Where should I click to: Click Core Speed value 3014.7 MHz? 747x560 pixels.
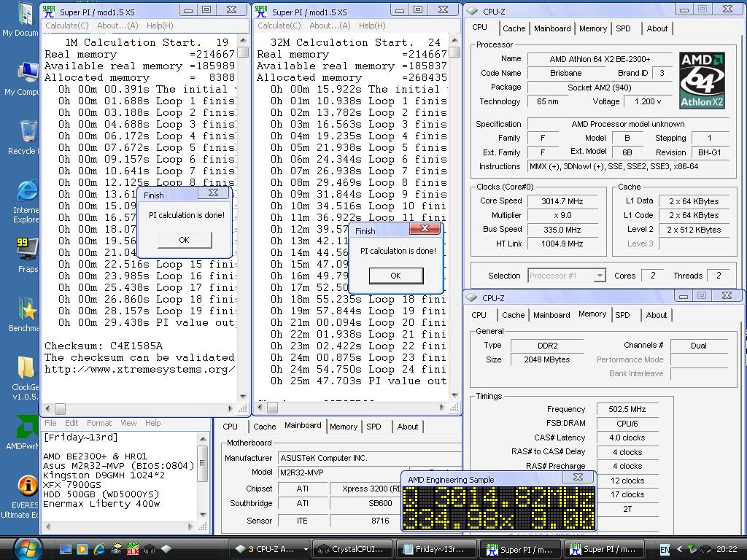coord(562,201)
